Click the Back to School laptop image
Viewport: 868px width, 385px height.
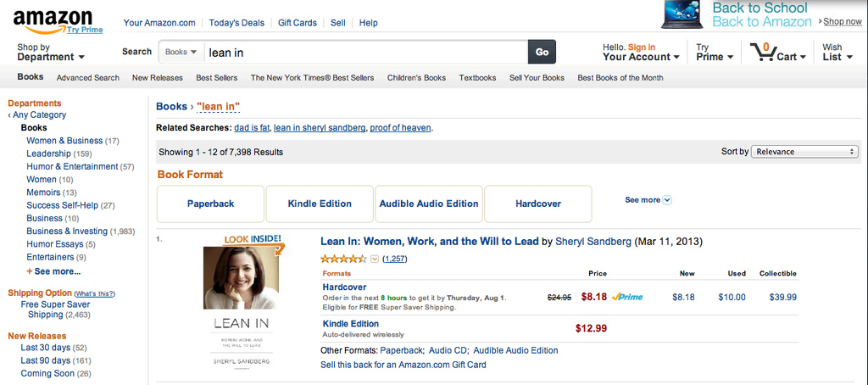(682, 14)
